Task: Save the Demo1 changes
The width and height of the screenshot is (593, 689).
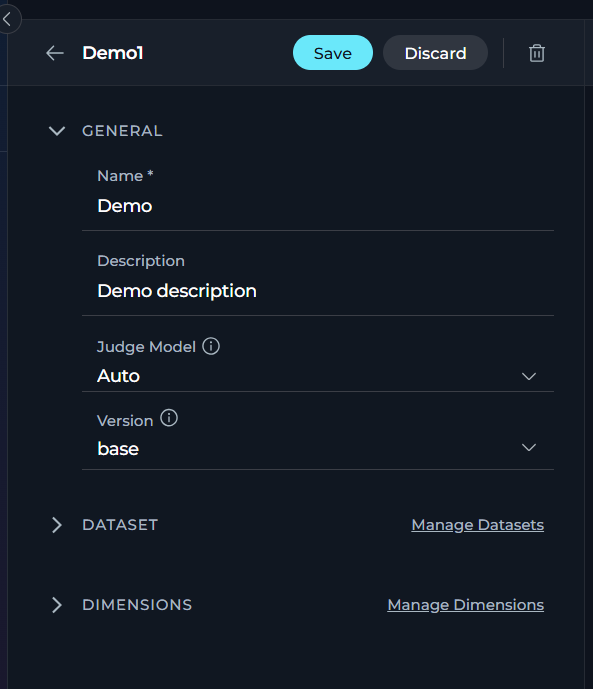Action: (x=333, y=53)
